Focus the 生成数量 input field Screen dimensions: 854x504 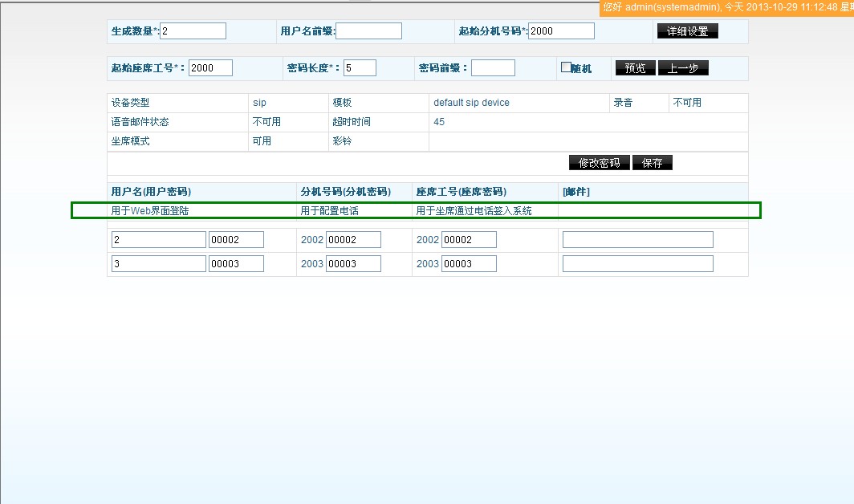tap(193, 31)
